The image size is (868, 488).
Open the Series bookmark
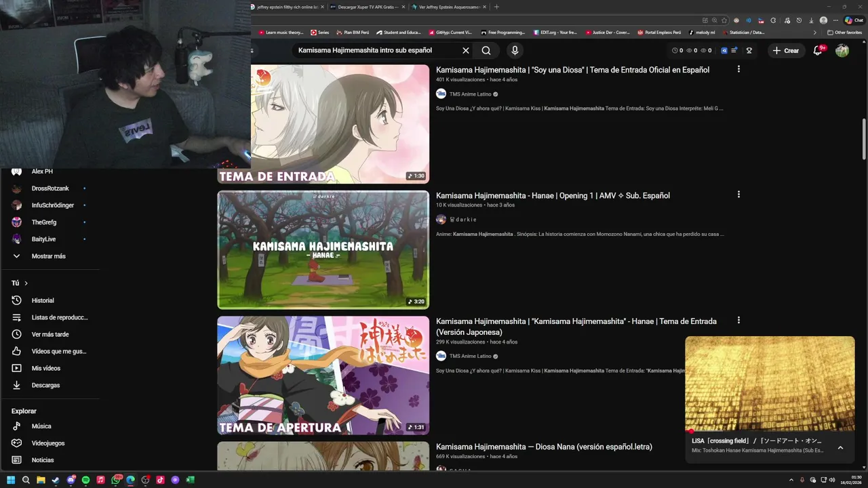pyautogui.click(x=320, y=33)
